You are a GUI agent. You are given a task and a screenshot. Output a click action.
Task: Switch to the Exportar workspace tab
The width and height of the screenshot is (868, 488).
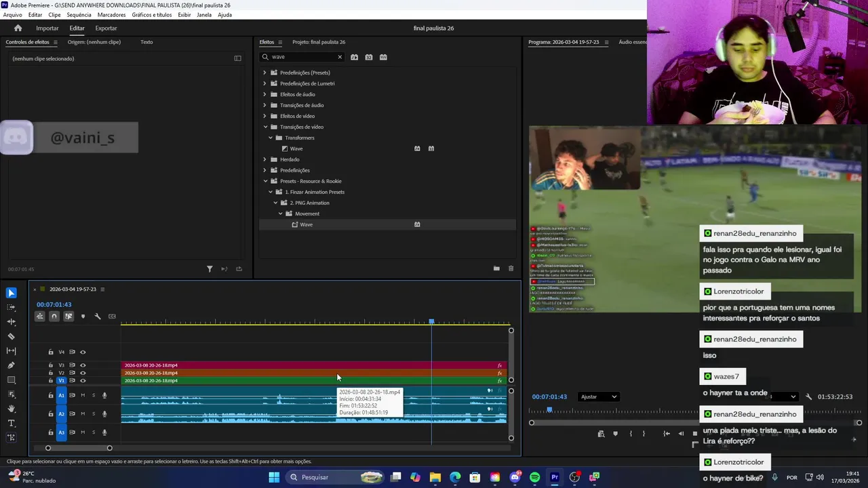[x=106, y=28]
